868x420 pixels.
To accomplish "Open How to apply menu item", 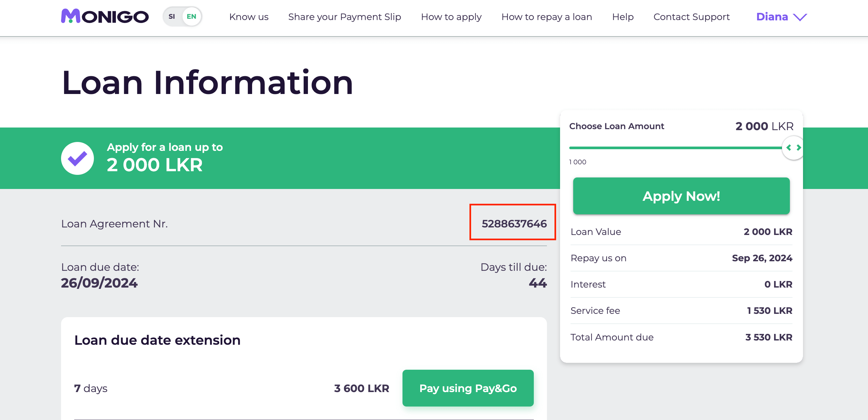I will click(x=451, y=16).
